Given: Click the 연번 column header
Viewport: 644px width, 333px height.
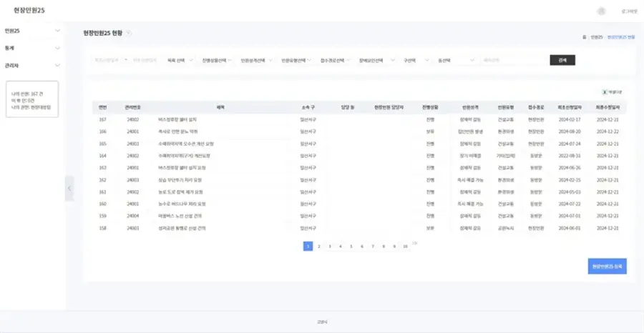Looking at the screenshot, I should (x=102, y=107).
